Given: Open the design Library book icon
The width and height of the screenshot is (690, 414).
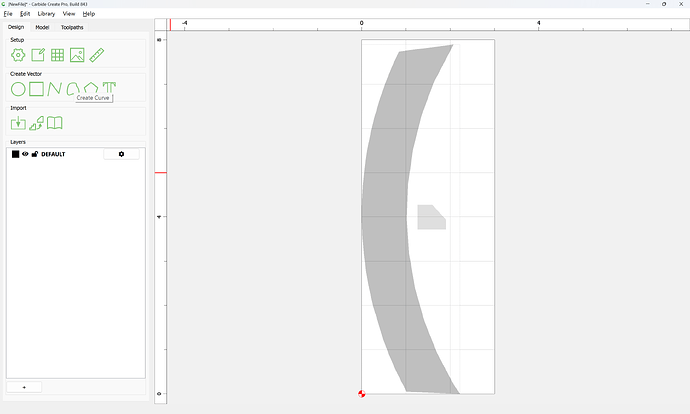Looking at the screenshot, I should (55, 123).
